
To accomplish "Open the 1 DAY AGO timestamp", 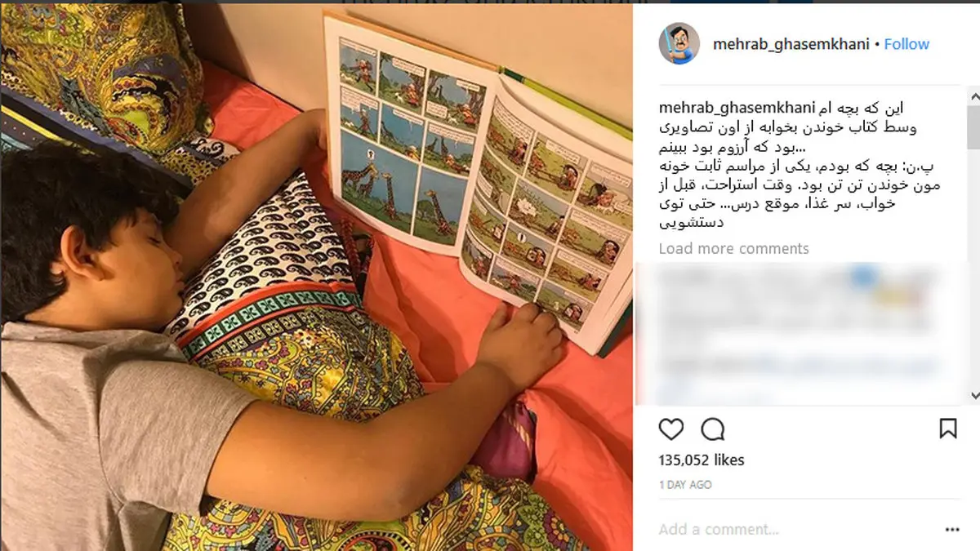I will (x=685, y=485).
